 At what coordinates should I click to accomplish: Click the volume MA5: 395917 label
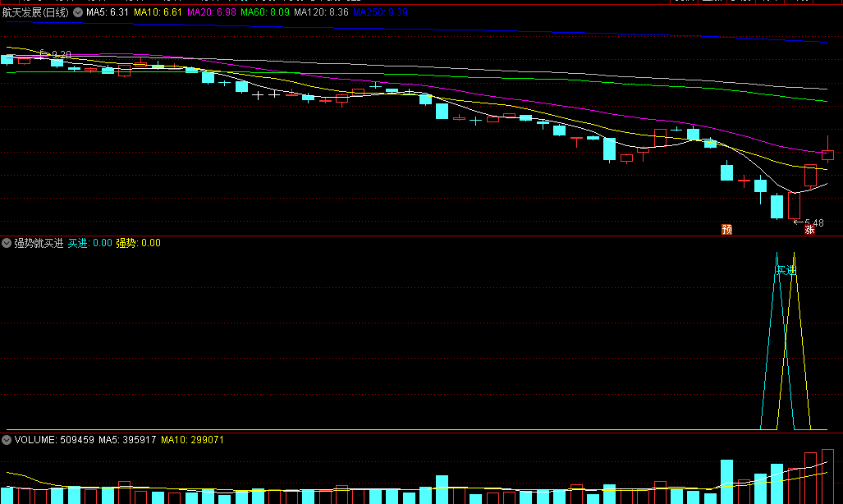pos(127,440)
